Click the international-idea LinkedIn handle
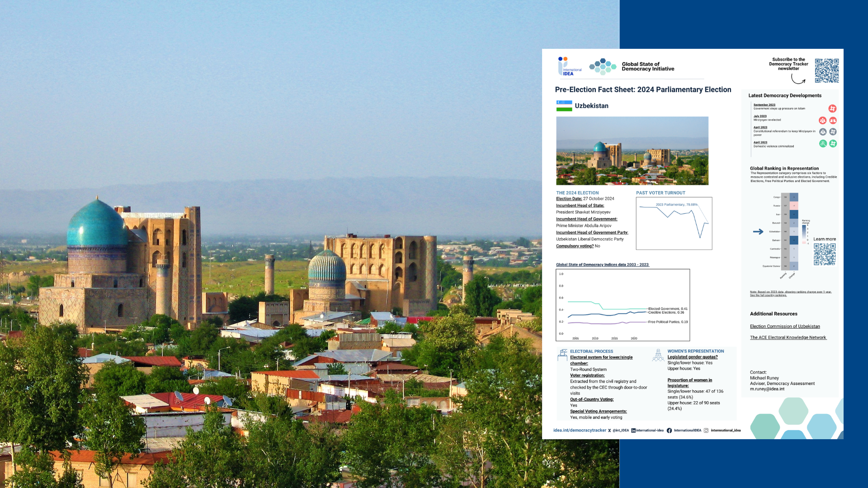 tap(650, 431)
